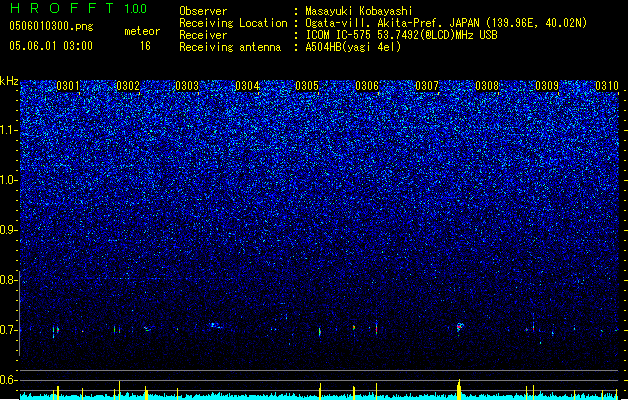Click the 'meteor' count label
Image resolution: width=629 pixels, height=400 pixels.
point(142,31)
